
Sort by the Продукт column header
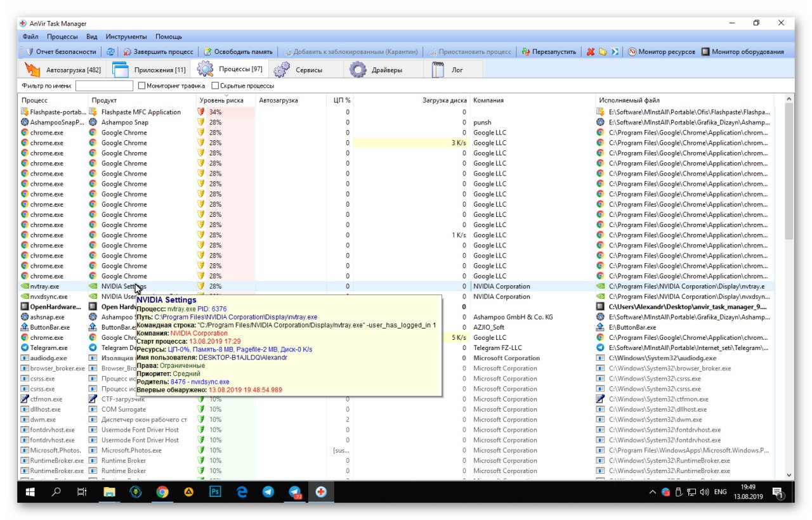click(142, 100)
